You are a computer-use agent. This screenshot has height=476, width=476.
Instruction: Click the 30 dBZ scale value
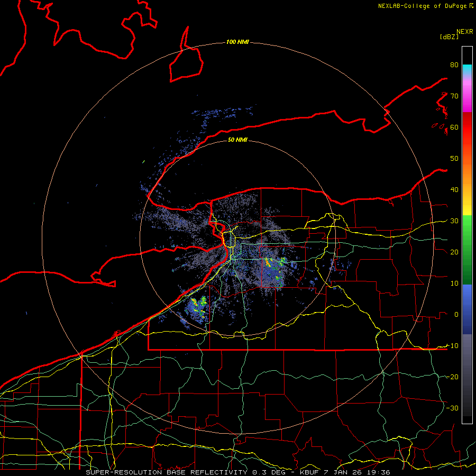coord(454,221)
